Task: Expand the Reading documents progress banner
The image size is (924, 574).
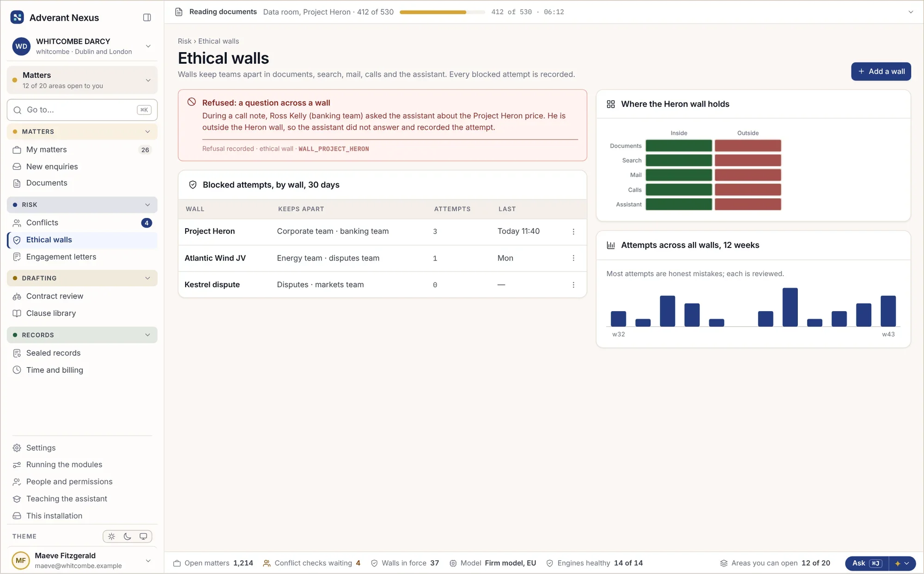Action: [911, 12]
